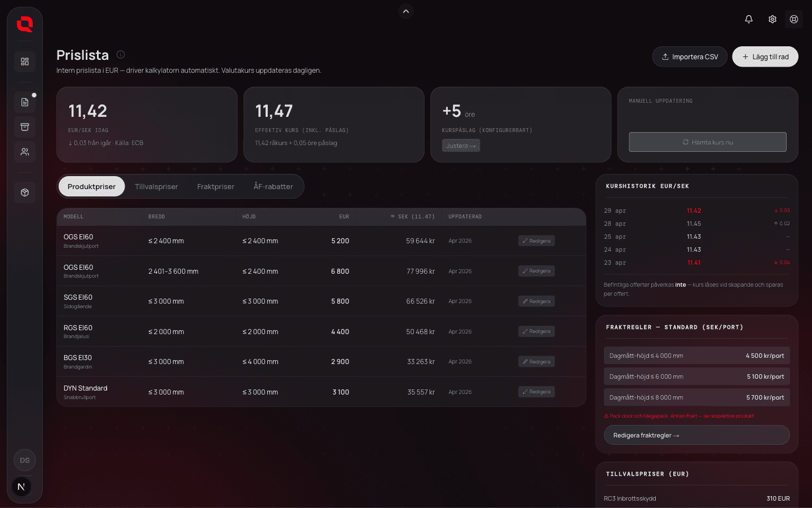Open the help lifebuoy icon

click(794, 19)
